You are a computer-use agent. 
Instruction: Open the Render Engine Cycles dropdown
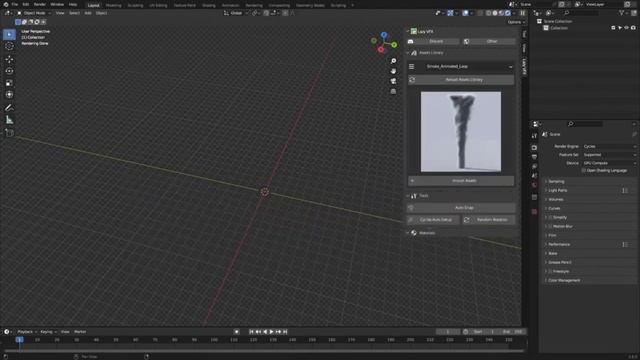(x=609, y=146)
